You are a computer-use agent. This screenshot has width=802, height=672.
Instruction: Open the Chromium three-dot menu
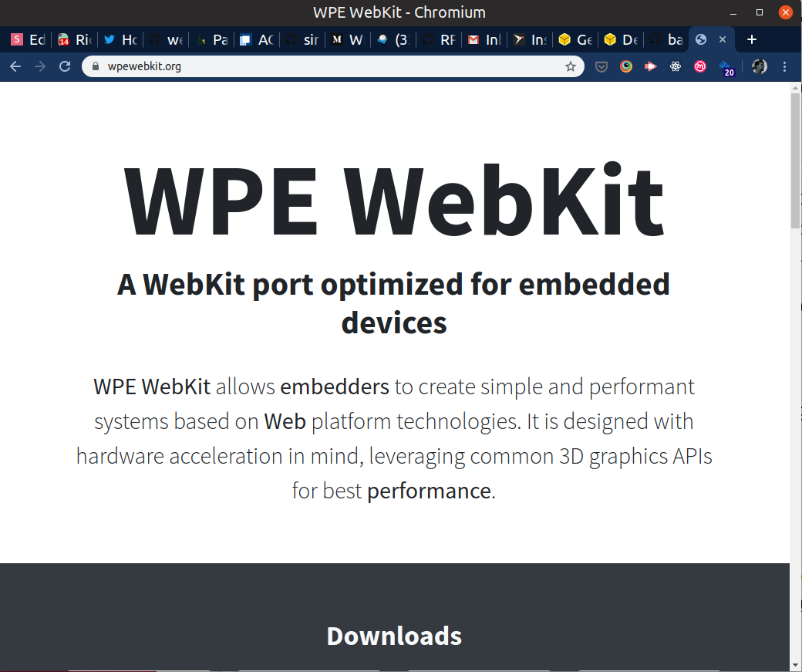click(784, 66)
